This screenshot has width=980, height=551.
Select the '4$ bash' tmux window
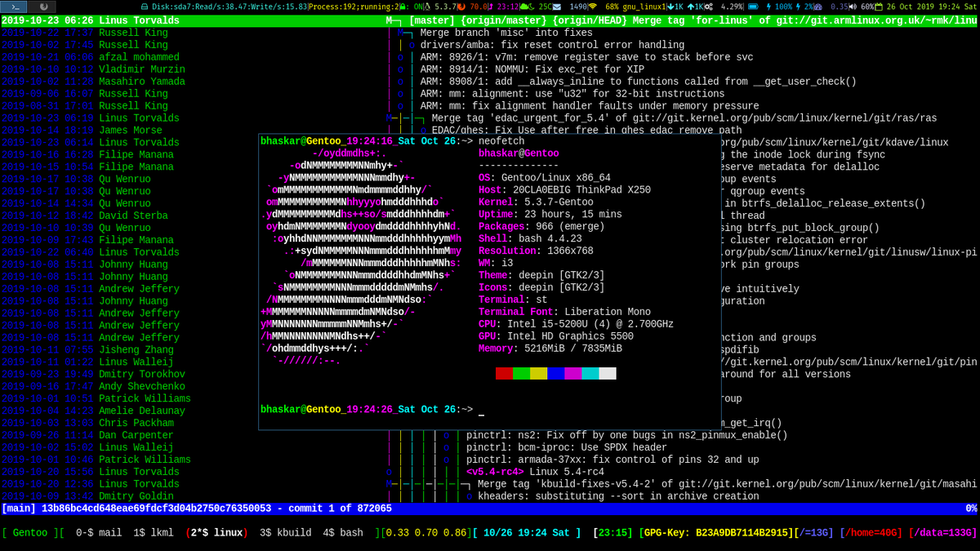coord(342,533)
